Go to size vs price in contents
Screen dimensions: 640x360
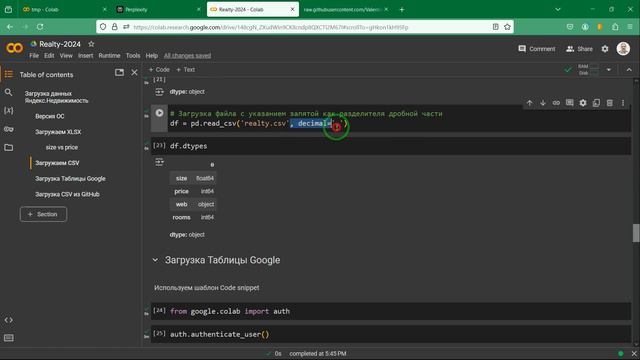point(62,147)
